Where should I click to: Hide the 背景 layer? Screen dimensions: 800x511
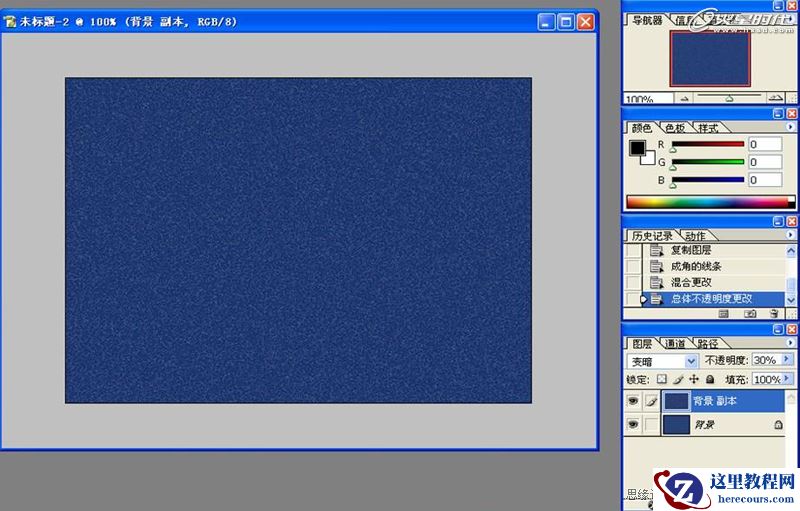point(633,424)
